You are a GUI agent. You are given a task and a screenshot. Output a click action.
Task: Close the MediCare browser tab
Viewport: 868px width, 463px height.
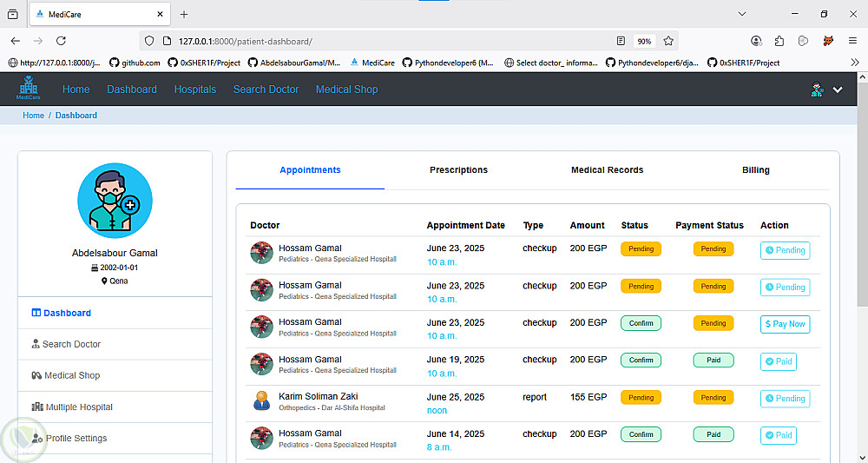tap(160, 15)
